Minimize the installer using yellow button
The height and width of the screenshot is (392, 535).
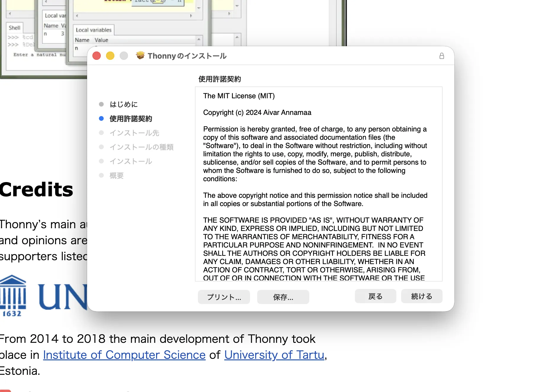110,56
